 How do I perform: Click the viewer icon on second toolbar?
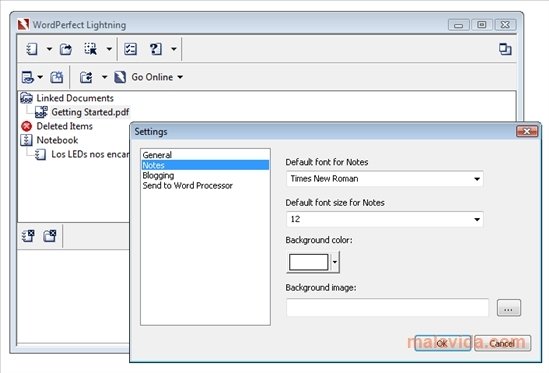27,77
